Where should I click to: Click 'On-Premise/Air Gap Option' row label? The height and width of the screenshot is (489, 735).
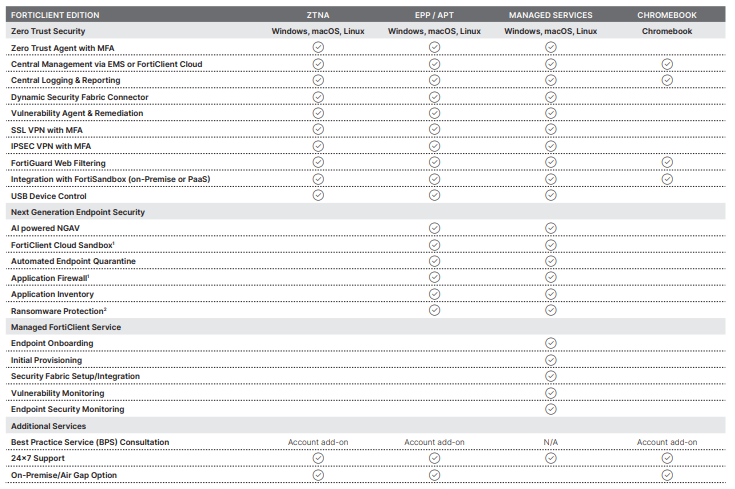pyautogui.click(x=64, y=475)
